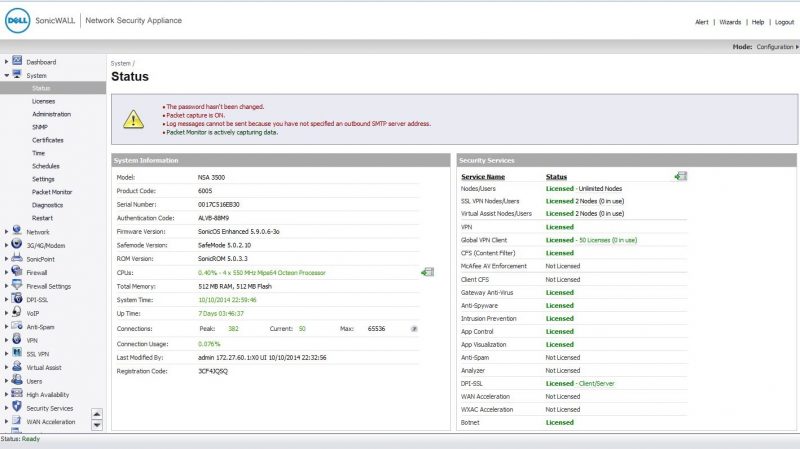The height and width of the screenshot is (449, 800).
Task: Click the CPU usage 0.40% link
Action: pyautogui.click(x=261, y=273)
